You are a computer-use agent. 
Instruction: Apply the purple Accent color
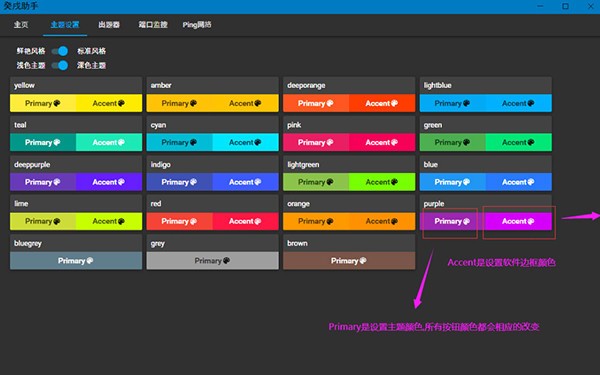coord(518,221)
